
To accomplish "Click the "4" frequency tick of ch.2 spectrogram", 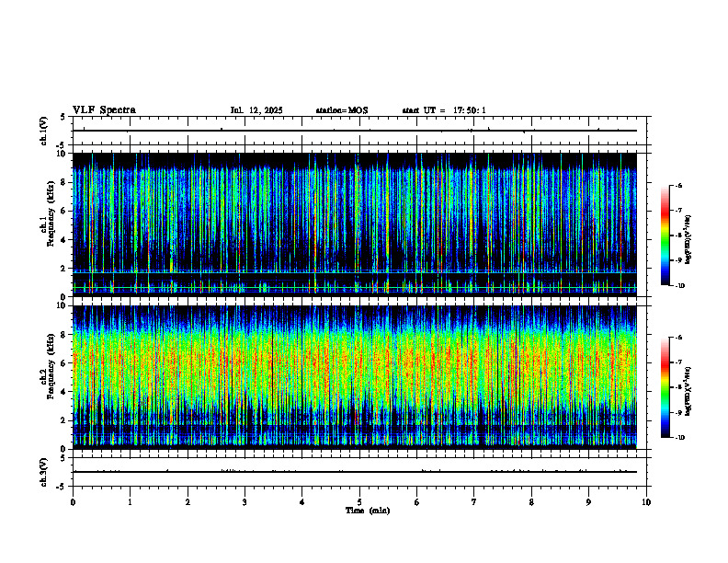I will (x=64, y=393).
